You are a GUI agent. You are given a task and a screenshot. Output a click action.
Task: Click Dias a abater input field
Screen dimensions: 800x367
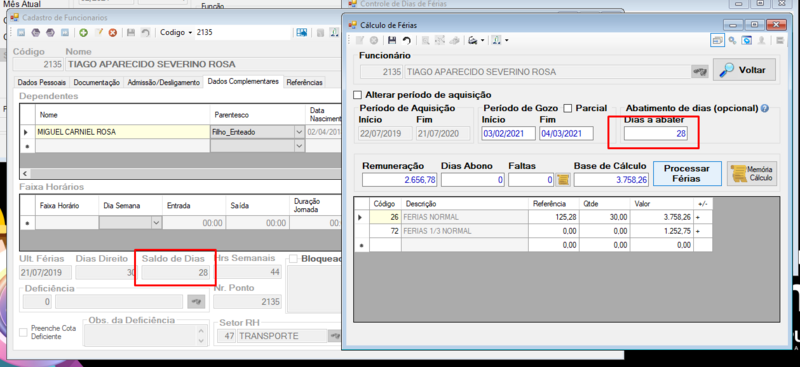coord(656,134)
